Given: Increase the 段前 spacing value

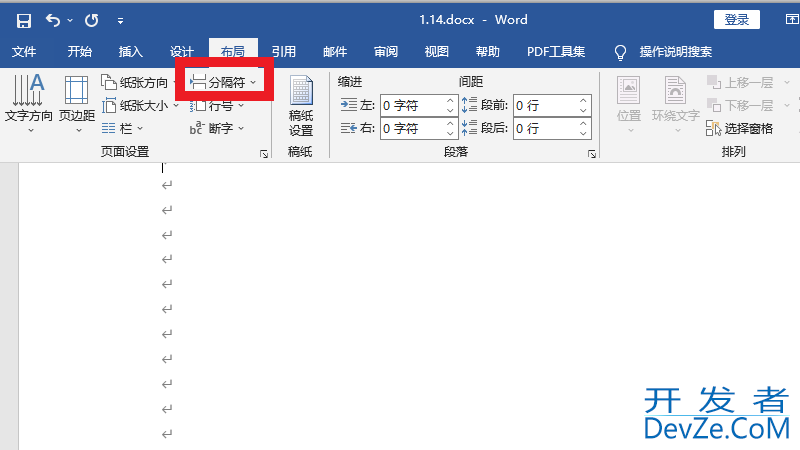Looking at the screenshot, I should tap(583, 101).
